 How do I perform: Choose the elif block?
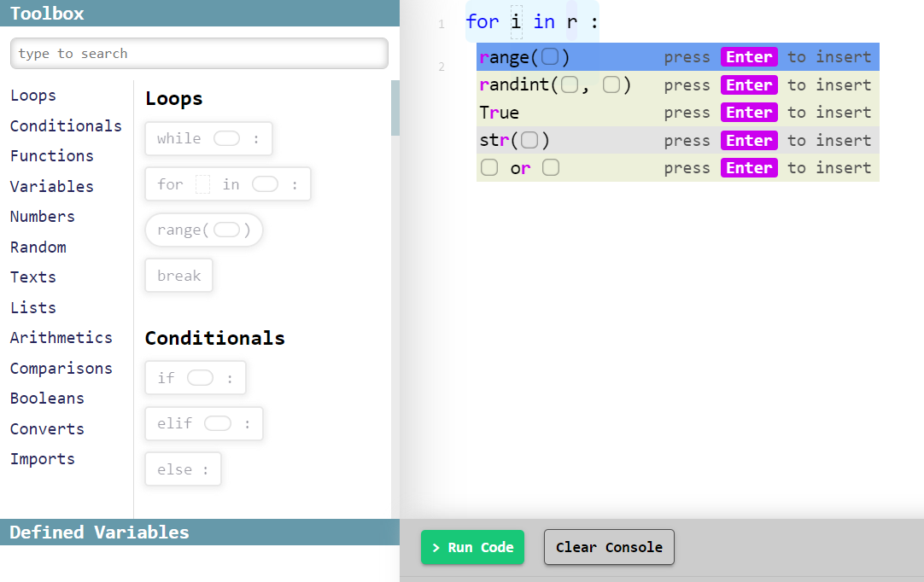pyautogui.click(x=203, y=423)
